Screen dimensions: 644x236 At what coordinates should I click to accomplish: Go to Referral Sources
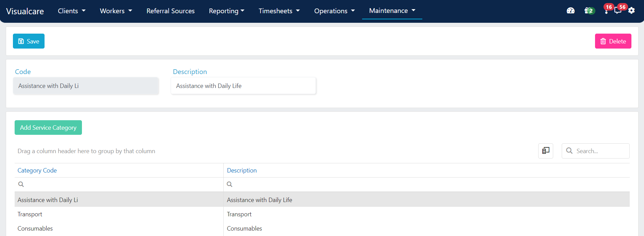click(x=171, y=11)
